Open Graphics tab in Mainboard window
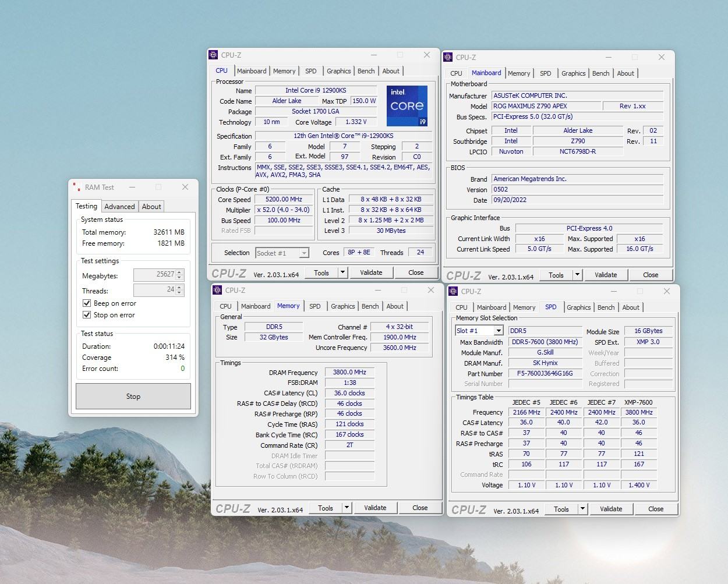 coord(574,73)
